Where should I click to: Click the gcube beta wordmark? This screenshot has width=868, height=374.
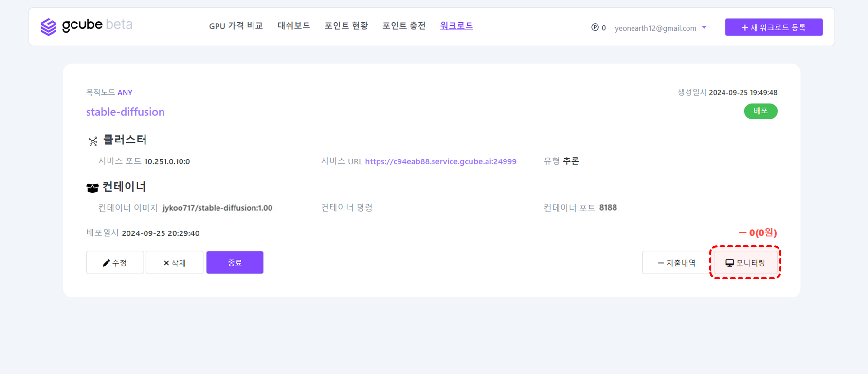pyautogui.click(x=97, y=25)
